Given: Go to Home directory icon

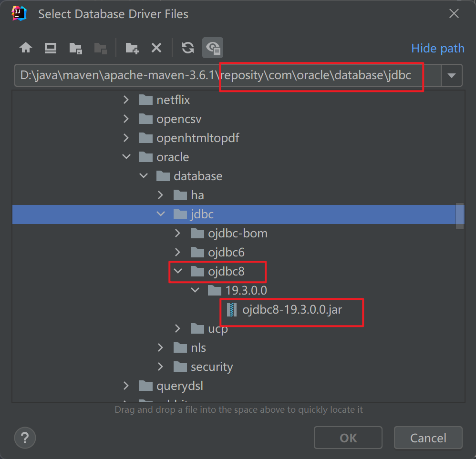Looking at the screenshot, I should 26,48.
